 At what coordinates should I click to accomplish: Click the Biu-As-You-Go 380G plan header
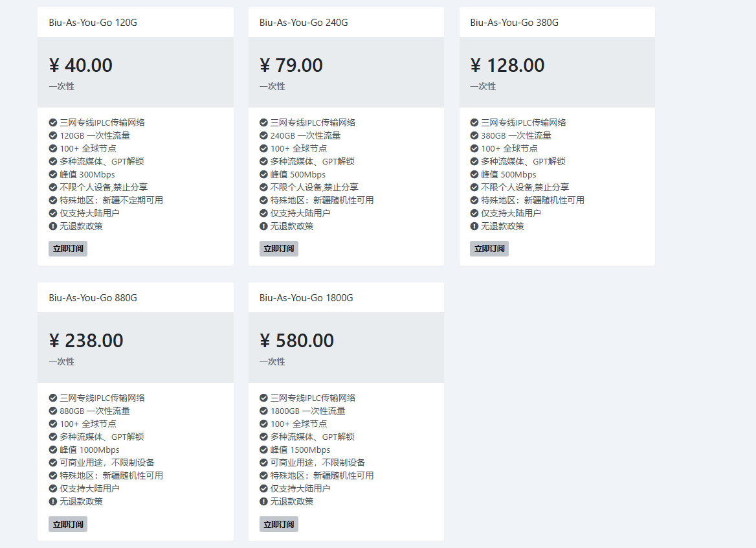click(514, 23)
